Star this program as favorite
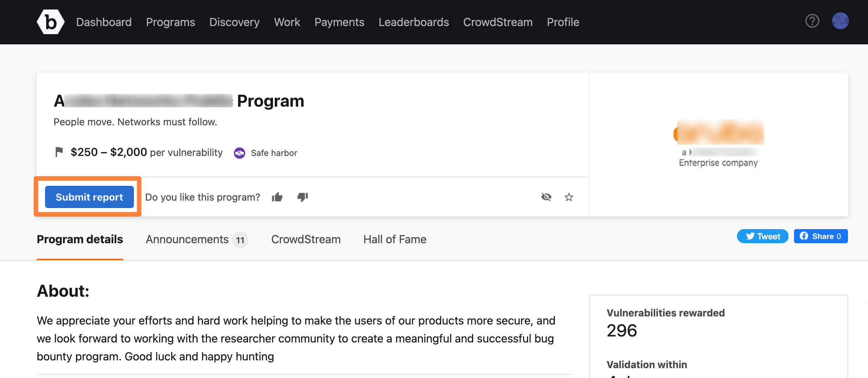The width and height of the screenshot is (868, 378). 569,197
